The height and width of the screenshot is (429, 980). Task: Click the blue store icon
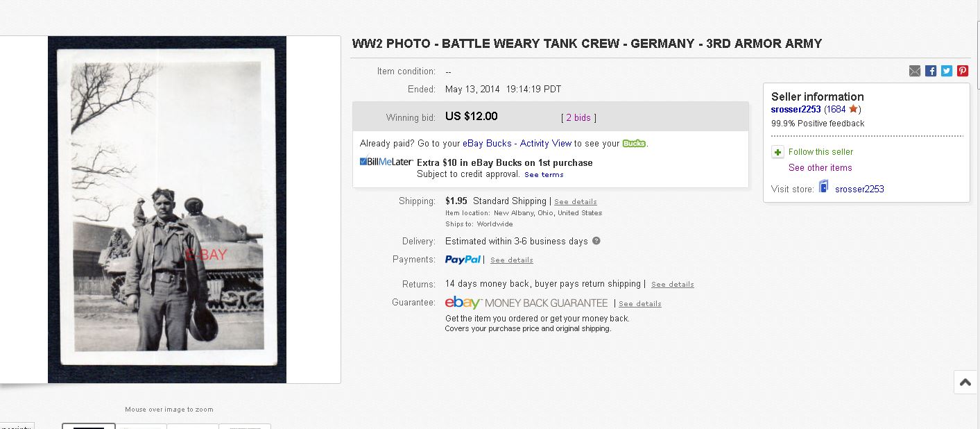click(824, 187)
